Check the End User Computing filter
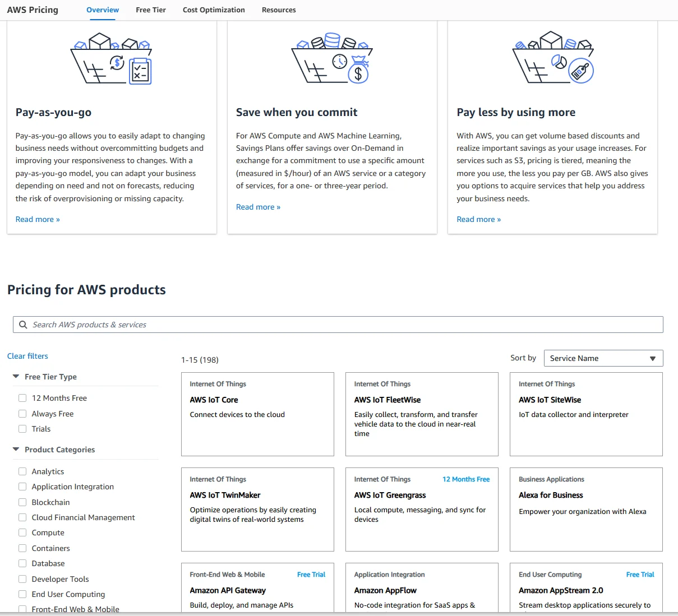The image size is (678, 616). [22, 594]
